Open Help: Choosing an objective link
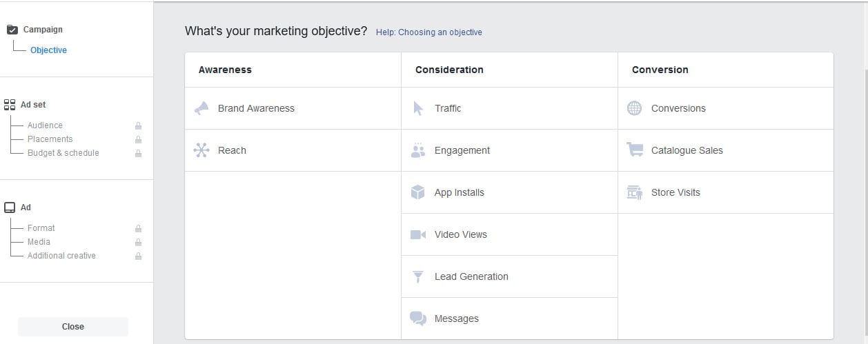 429,32
